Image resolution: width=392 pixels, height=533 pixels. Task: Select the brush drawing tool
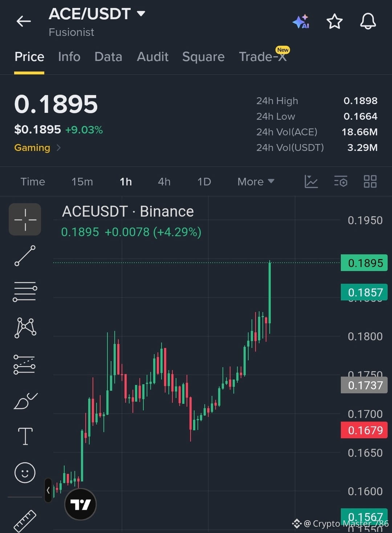pos(25,401)
